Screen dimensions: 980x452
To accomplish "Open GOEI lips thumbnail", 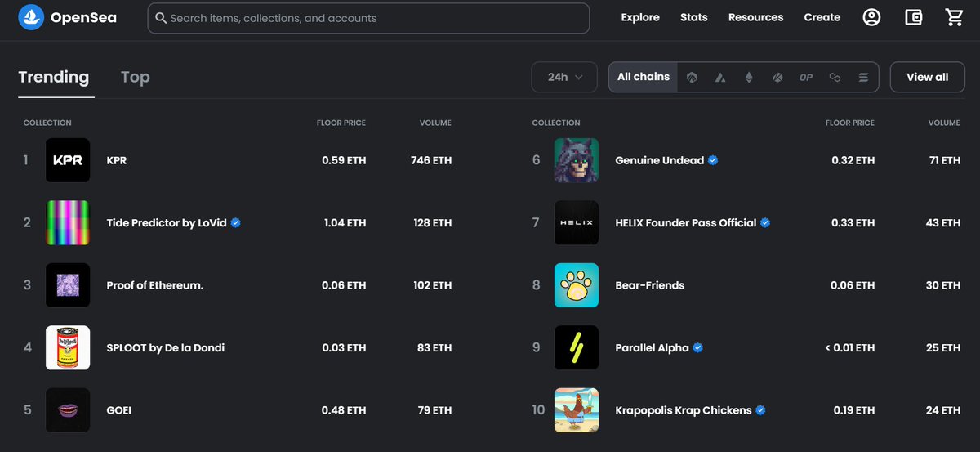I will tap(68, 409).
